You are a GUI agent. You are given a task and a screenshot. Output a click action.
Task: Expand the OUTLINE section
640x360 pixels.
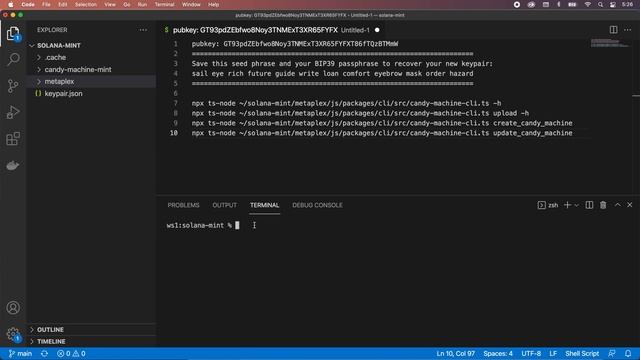50,329
